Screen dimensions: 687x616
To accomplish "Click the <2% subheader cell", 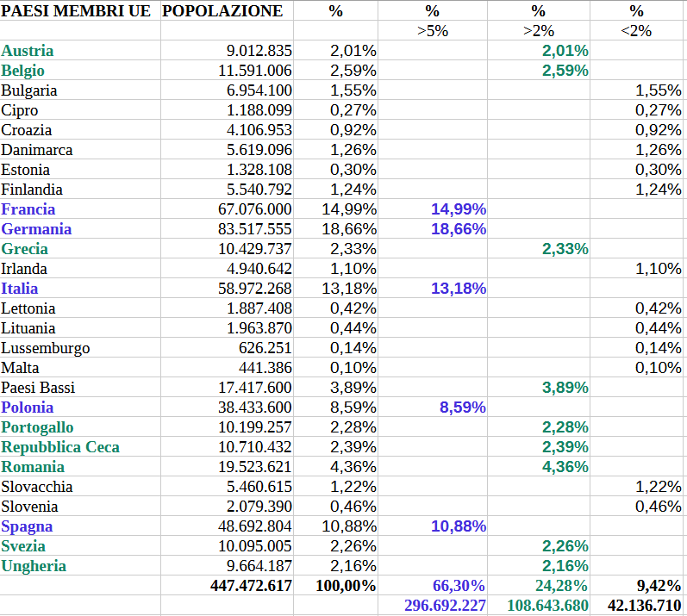I will (636, 31).
